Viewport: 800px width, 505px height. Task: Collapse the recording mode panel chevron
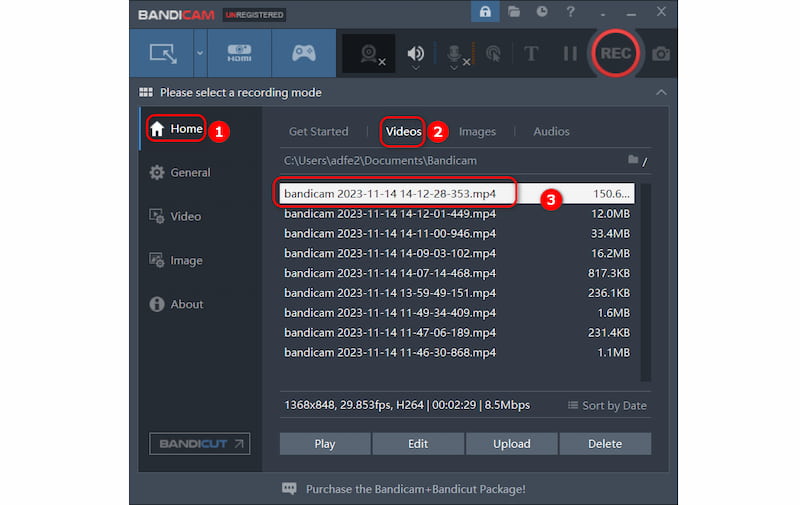coord(660,92)
